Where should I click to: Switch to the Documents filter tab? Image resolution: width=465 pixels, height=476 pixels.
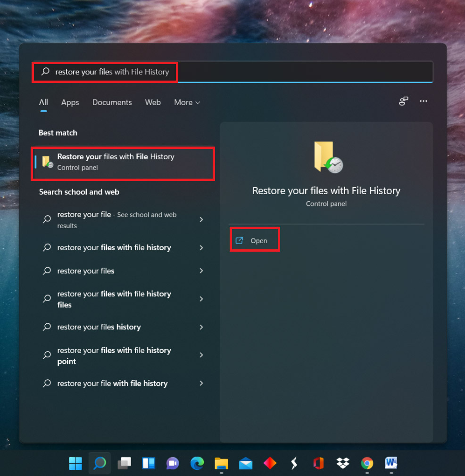112,102
